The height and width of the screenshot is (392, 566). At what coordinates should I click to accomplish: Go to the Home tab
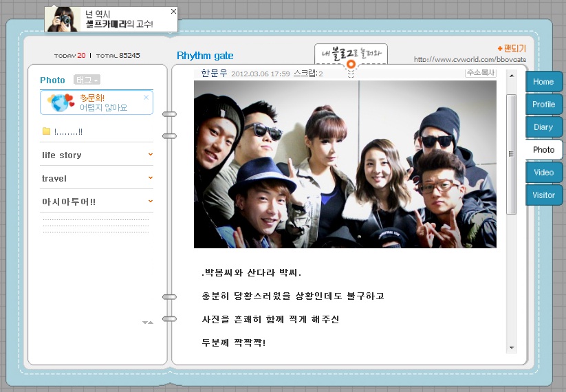point(543,82)
